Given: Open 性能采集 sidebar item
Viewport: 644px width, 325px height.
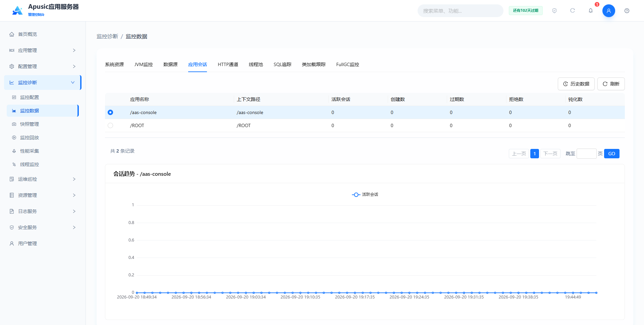Looking at the screenshot, I should click(x=43, y=151).
